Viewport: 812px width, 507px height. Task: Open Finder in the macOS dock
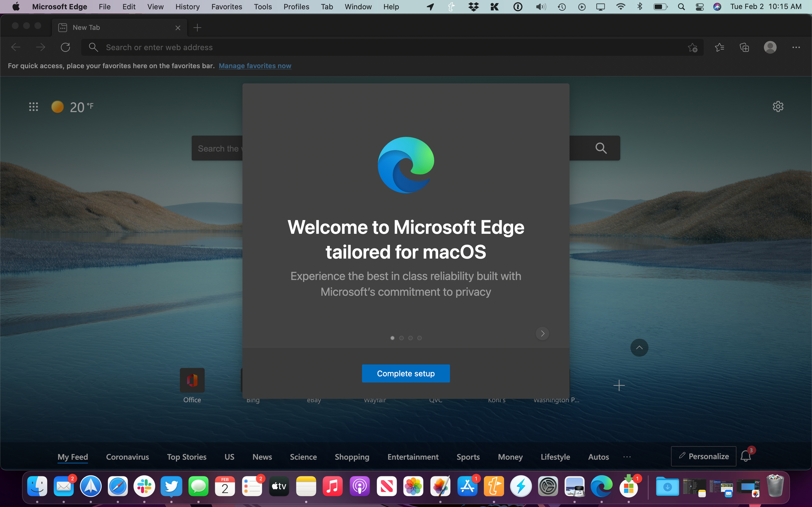click(x=37, y=485)
